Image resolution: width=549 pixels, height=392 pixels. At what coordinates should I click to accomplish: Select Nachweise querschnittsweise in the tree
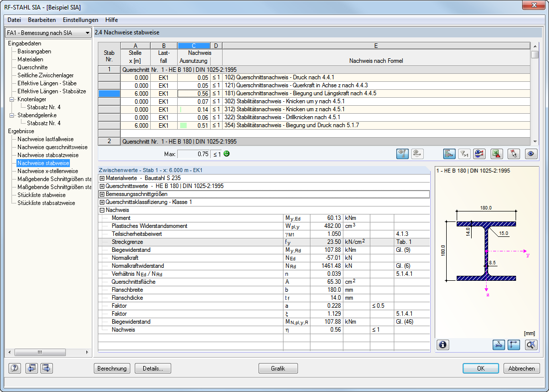point(52,147)
